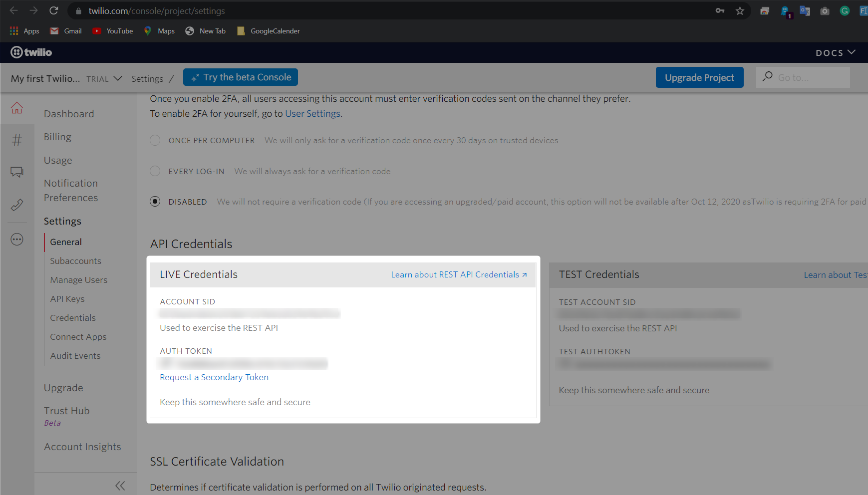This screenshot has height=495, width=868.
Task: Click the browser address bar URL
Action: pyautogui.click(x=157, y=10)
